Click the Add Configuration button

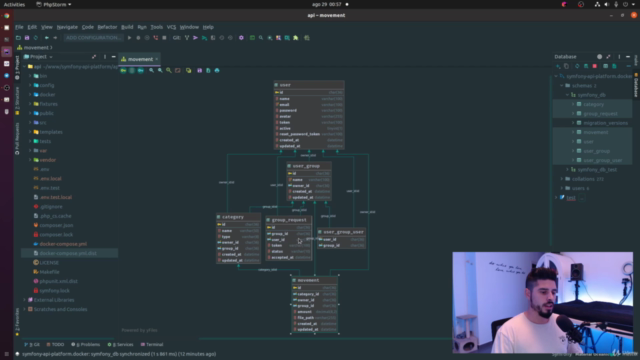tap(93, 38)
